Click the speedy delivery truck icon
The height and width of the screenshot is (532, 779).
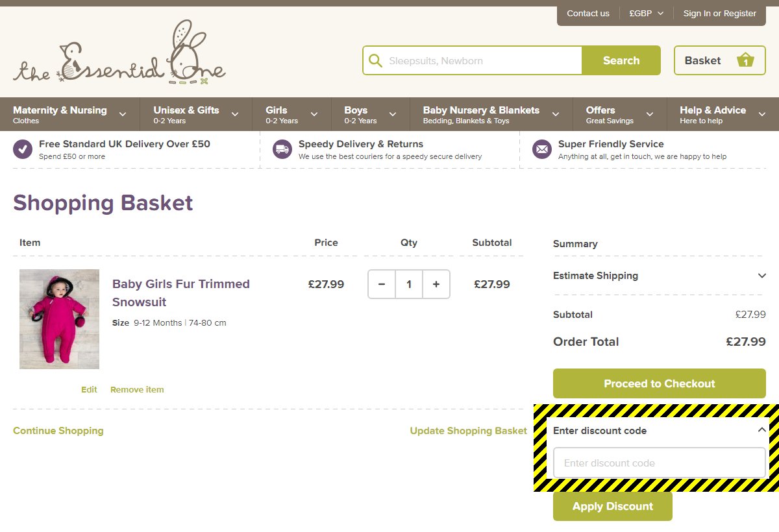point(282,149)
